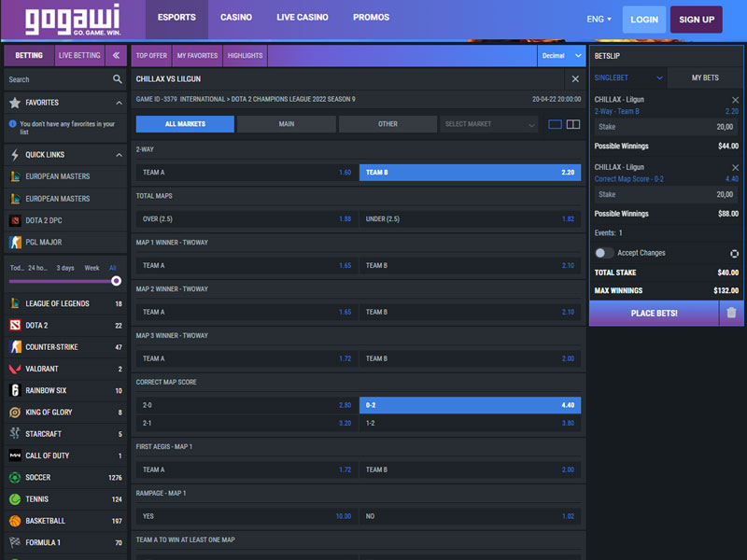Click the Quick Links lightning icon

(15, 155)
